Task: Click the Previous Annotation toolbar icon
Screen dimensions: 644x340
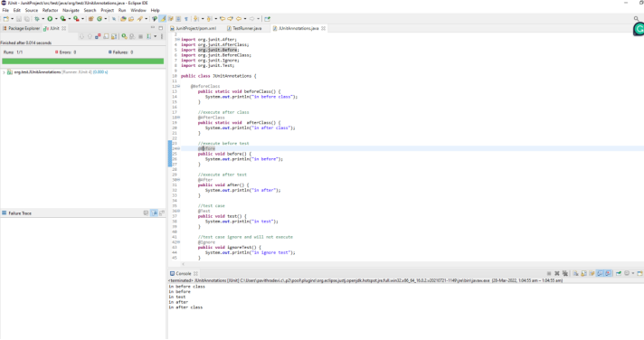Action: point(209,18)
